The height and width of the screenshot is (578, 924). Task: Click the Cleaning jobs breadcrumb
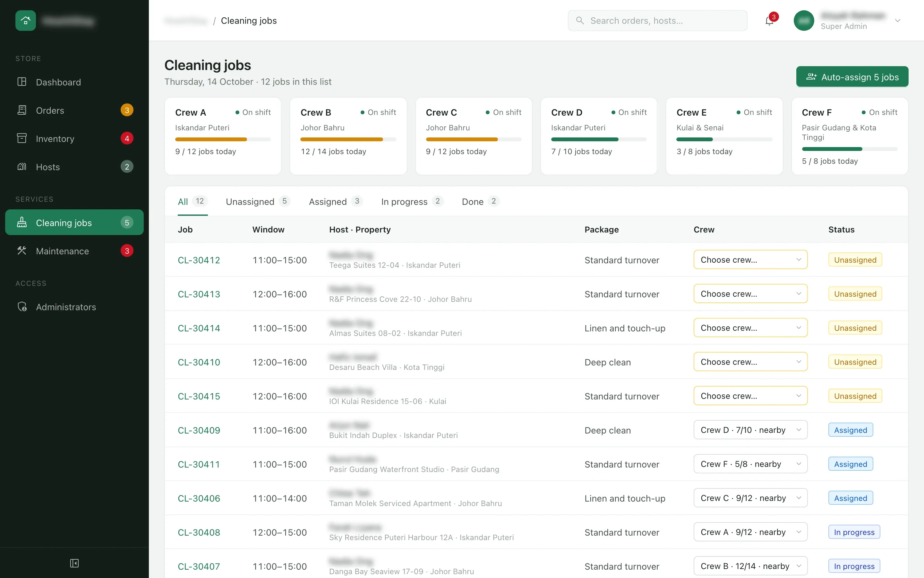[x=249, y=21]
